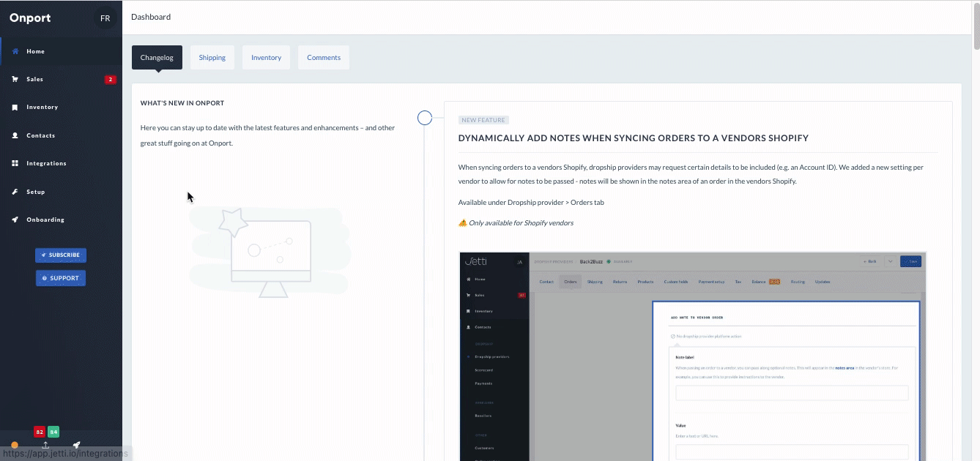
Task: Open Sales via the cart icon
Action: click(x=15, y=79)
